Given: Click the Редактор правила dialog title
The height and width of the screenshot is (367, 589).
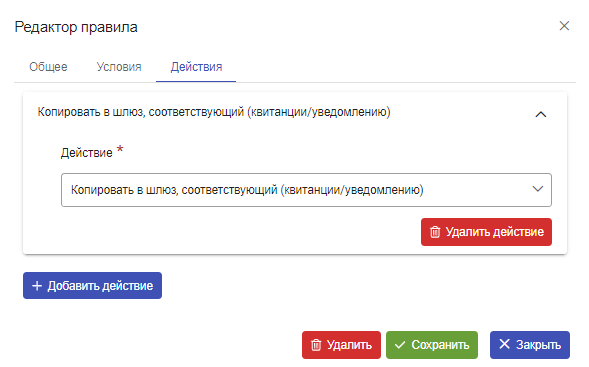Looking at the screenshot, I should pos(76,27).
